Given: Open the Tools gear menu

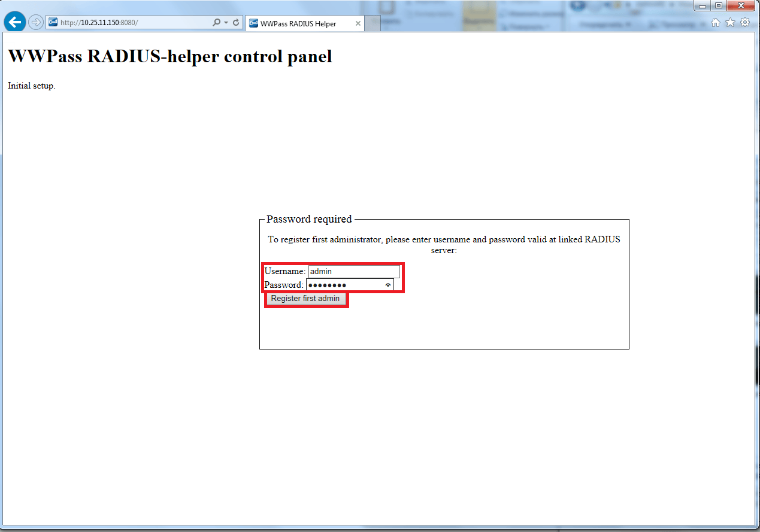Looking at the screenshot, I should 745,23.
